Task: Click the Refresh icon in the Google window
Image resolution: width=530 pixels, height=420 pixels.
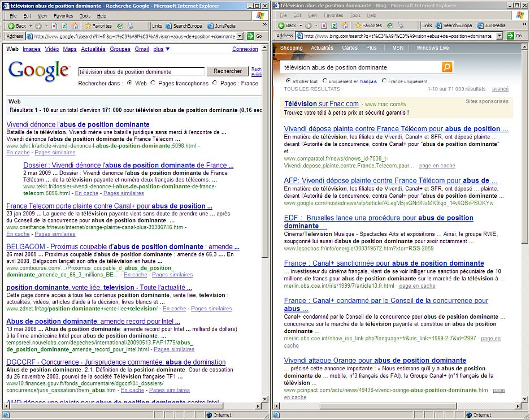Action: 64,25
